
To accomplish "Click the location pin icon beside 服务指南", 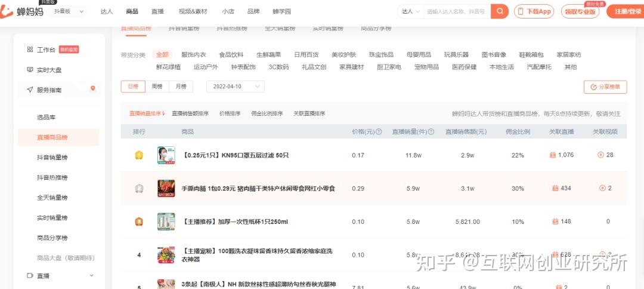I will (93, 88).
